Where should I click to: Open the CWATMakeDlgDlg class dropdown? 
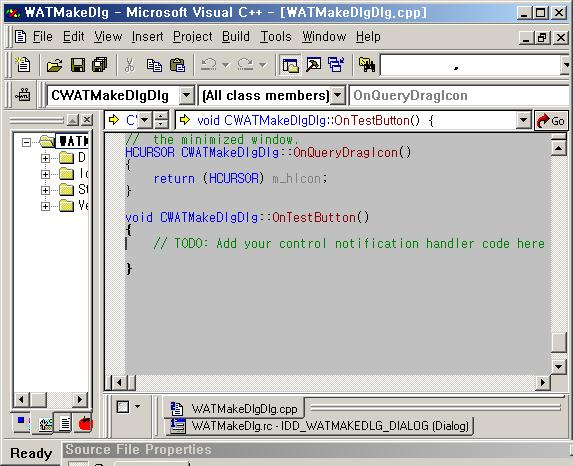186,96
